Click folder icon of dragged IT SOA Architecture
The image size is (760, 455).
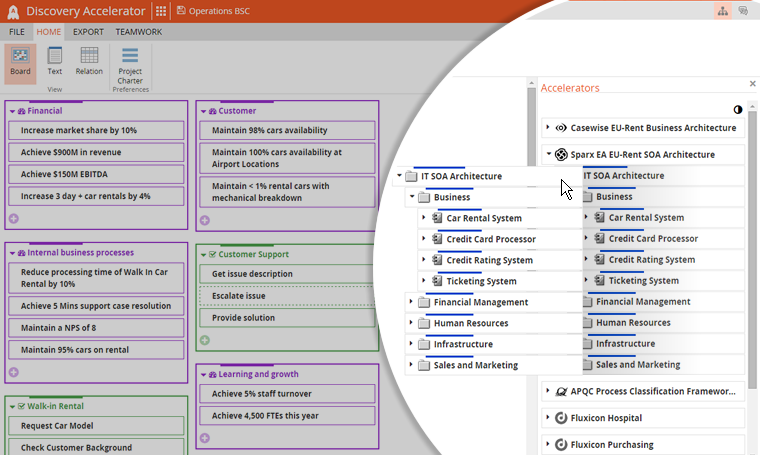[x=411, y=176]
